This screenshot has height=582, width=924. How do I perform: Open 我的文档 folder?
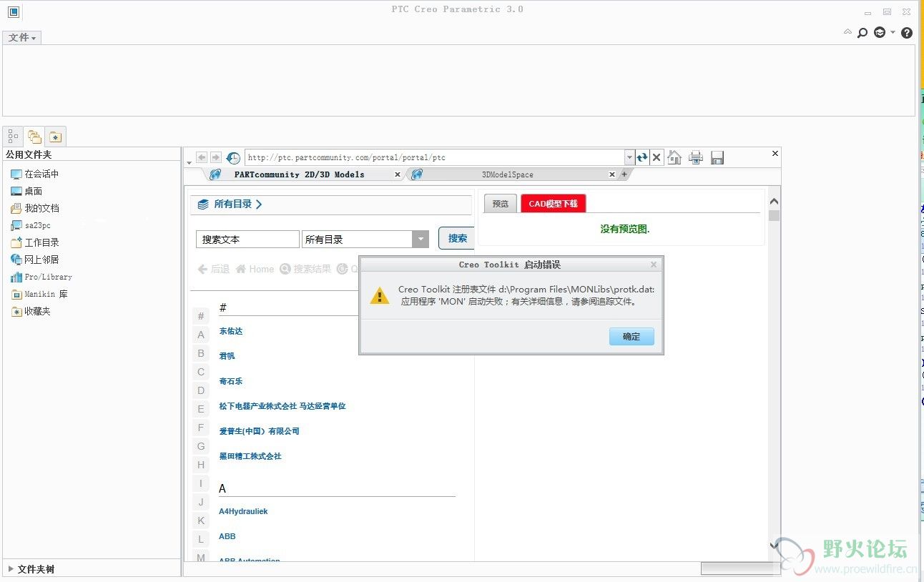pos(35,208)
